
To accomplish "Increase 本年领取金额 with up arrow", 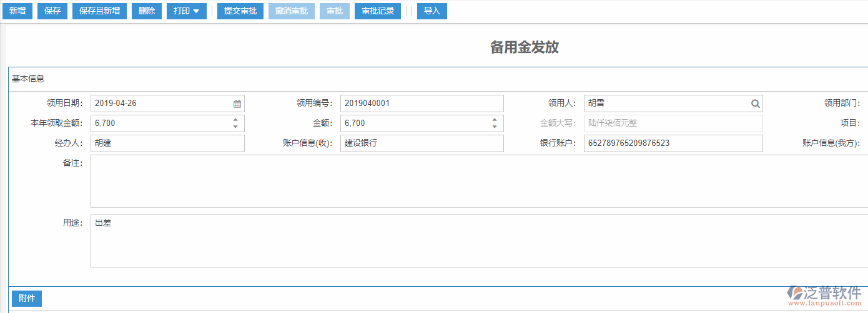I will coord(235,120).
